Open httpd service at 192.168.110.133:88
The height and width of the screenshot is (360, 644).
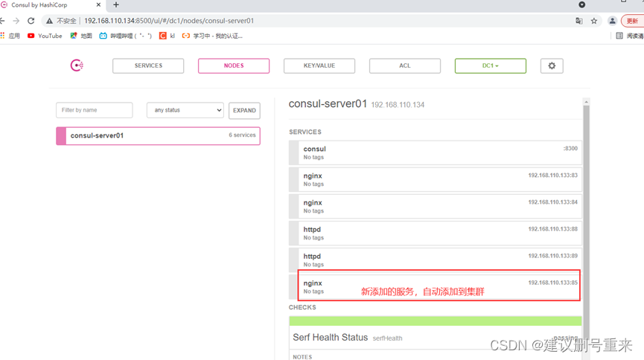[436, 233]
